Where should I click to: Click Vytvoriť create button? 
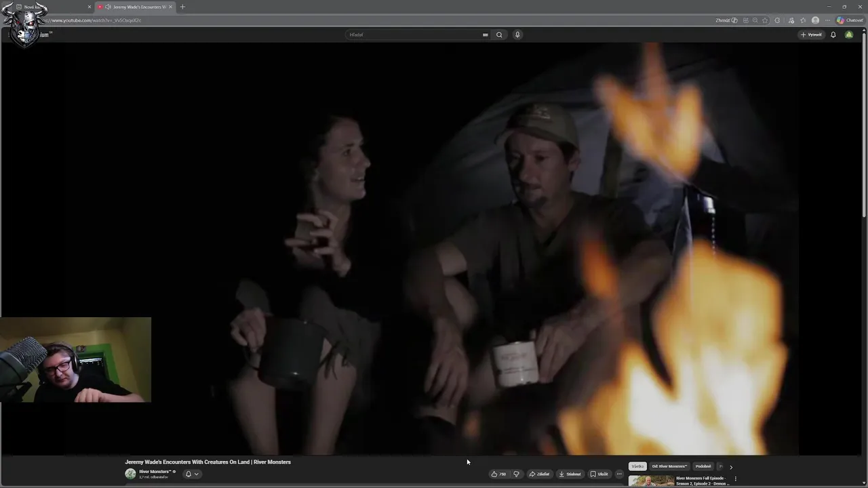click(811, 35)
